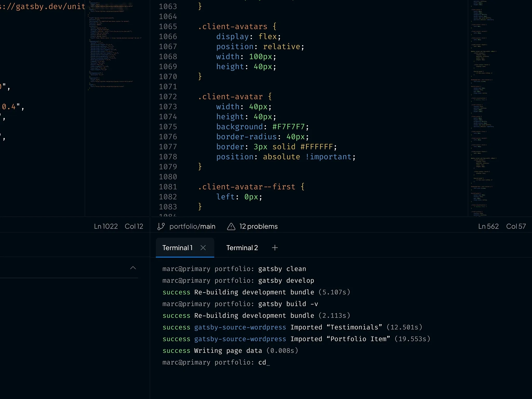The height and width of the screenshot is (399, 532).
Task: Open the portfolio/main branch selector
Action: (192, 226)
